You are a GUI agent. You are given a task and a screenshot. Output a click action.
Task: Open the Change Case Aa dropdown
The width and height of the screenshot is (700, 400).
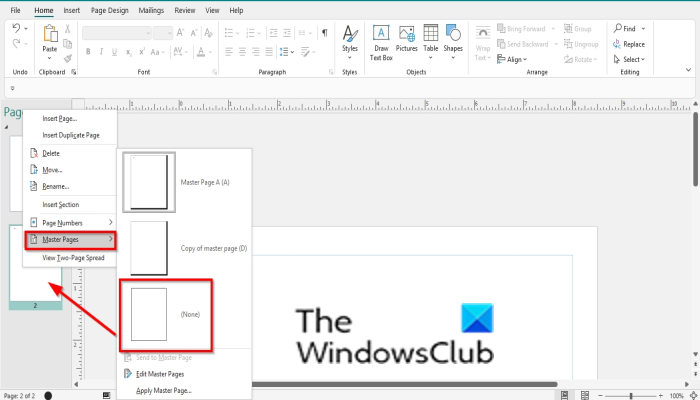pos(158,52)
